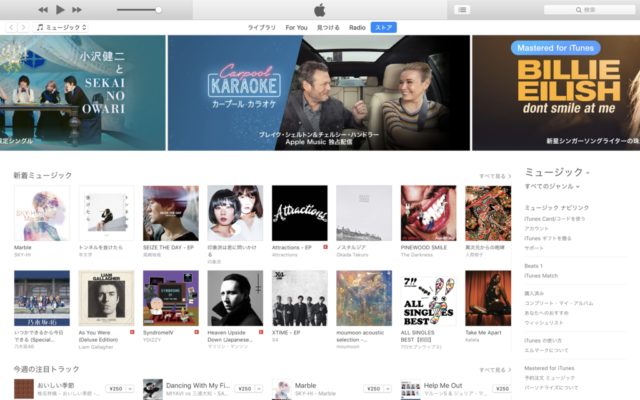
Task: Open the moumoon acoustic selection cover
Action: coord(364,298)
